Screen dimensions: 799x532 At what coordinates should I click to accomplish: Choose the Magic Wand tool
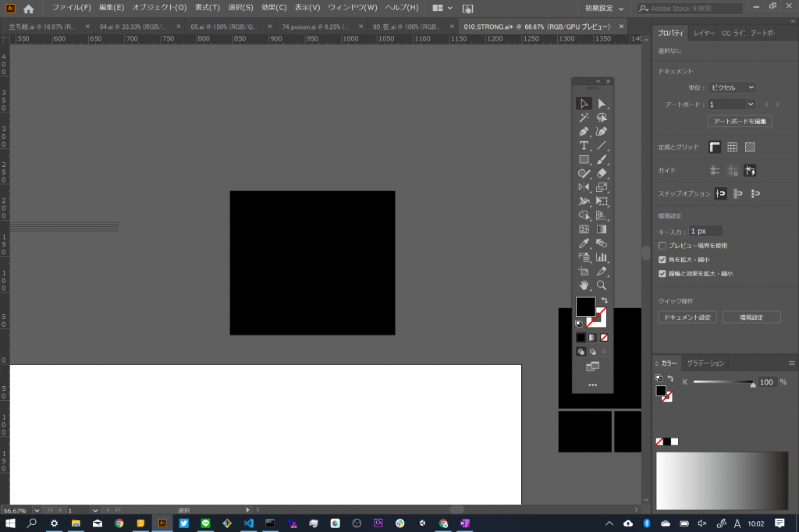click(584, 118)
